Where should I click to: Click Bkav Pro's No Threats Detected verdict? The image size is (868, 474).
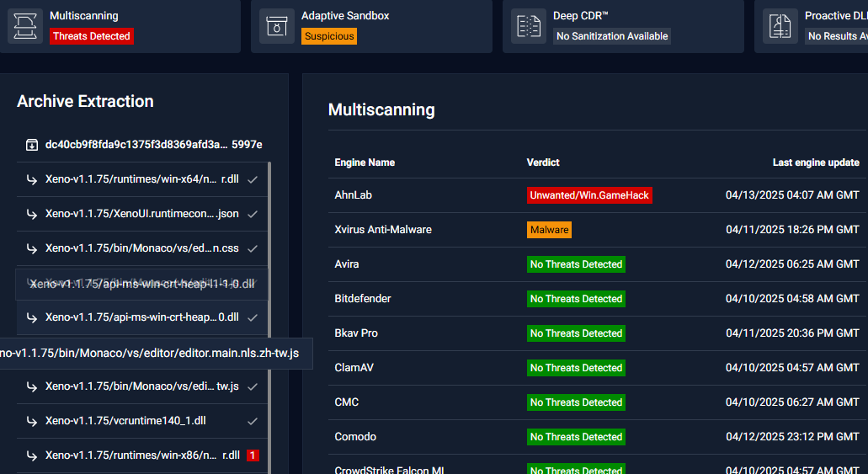(x=576, y=333)
